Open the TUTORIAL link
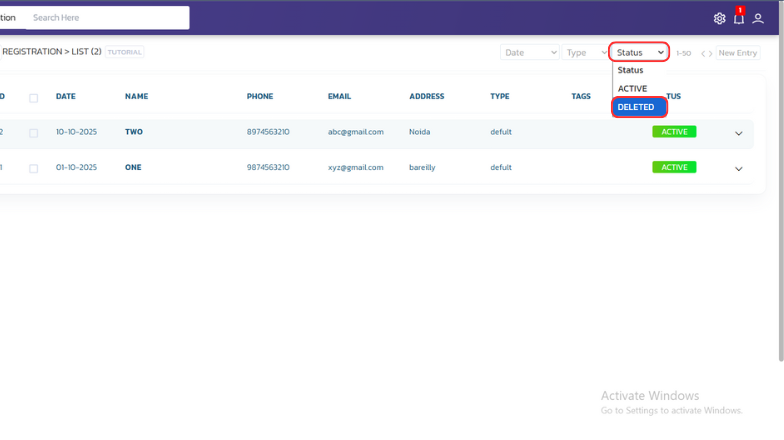 pos(124,52)
